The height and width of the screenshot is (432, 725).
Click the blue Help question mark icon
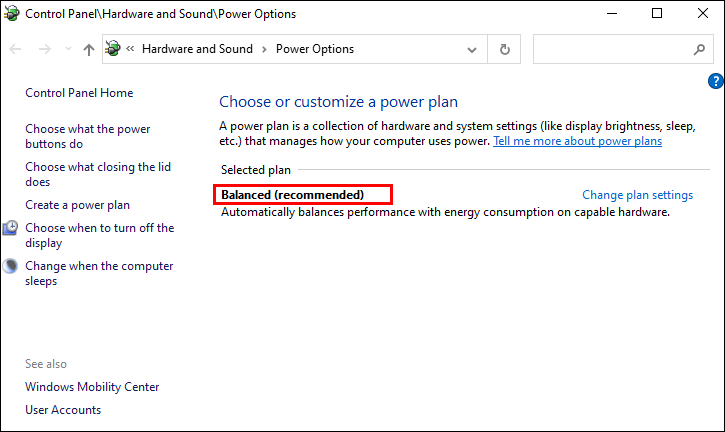715,81
